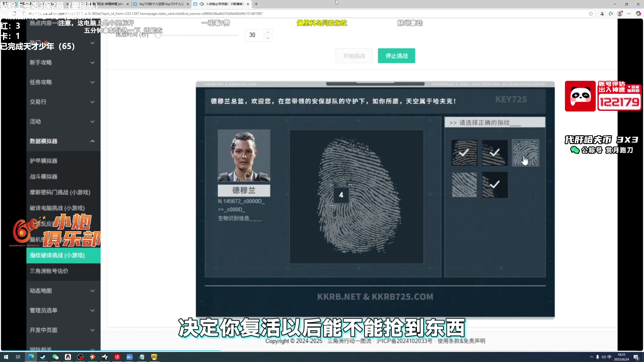Click the volume tray icon

click(603, 357)
